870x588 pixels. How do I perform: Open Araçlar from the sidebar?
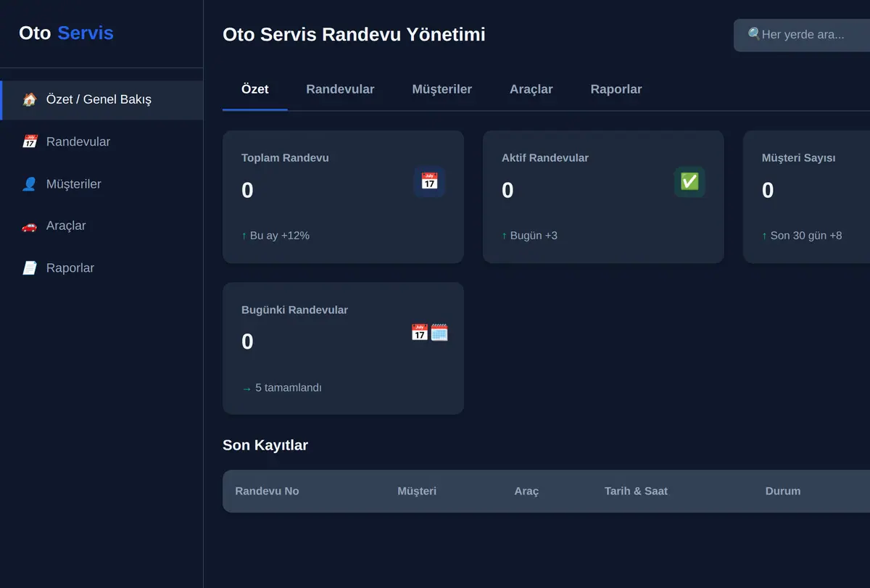click(x=101, y=226)
